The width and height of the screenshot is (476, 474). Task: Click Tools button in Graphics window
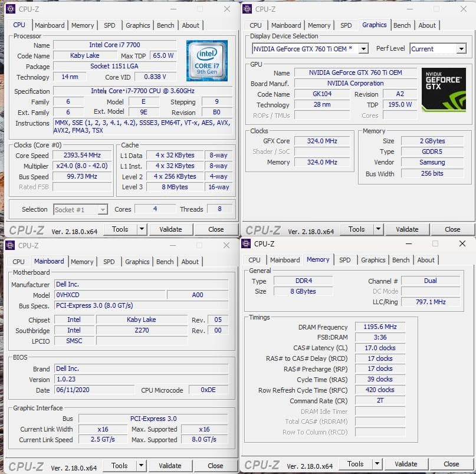pyautogui.click(x=357, y=229)
